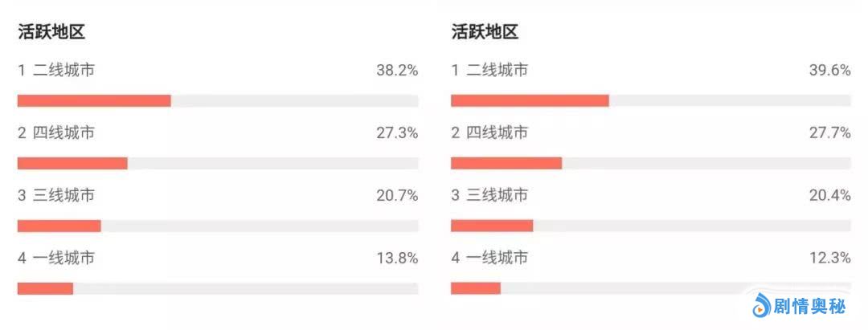868x330 pixels.
Task: Select the 27.3% percentage value
Action: (397, 132)
